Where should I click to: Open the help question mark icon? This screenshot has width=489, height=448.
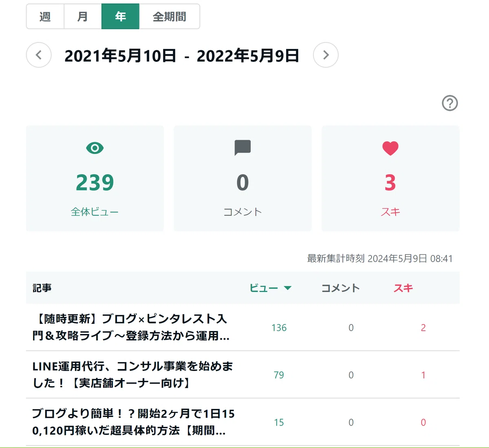(450, 103)
